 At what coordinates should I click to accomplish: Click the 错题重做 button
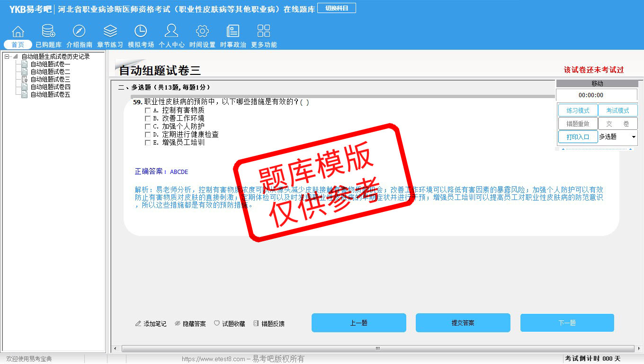click(578, 124)
